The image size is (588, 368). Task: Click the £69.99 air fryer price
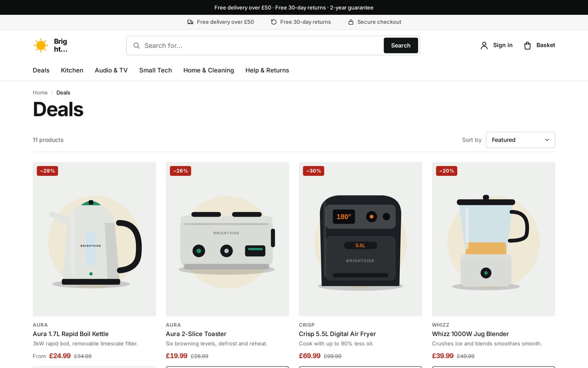click(x=310, y=356)
